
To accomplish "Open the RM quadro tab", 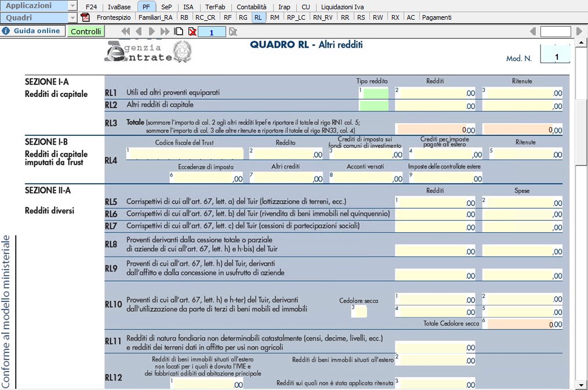I will (x=275, y=17).
